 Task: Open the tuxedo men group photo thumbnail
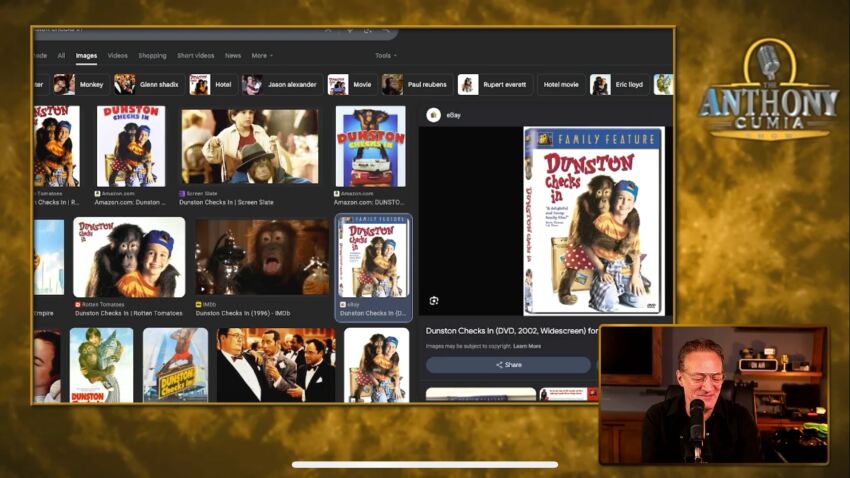pyautogui.click(x=276, y=365)
